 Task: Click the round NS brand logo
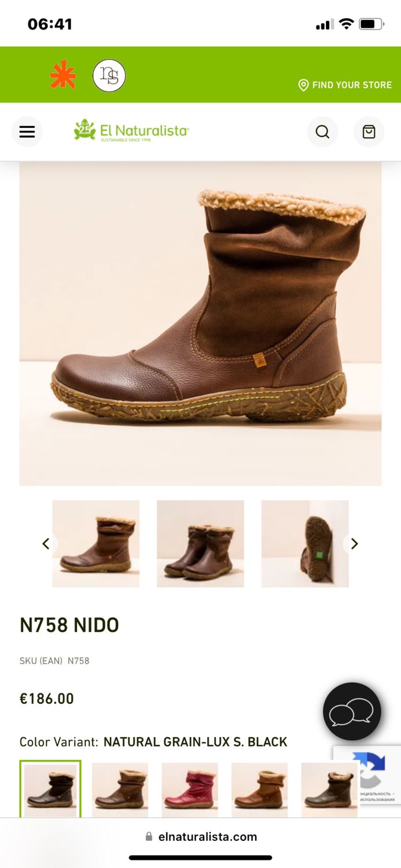(x=109, y=76)
